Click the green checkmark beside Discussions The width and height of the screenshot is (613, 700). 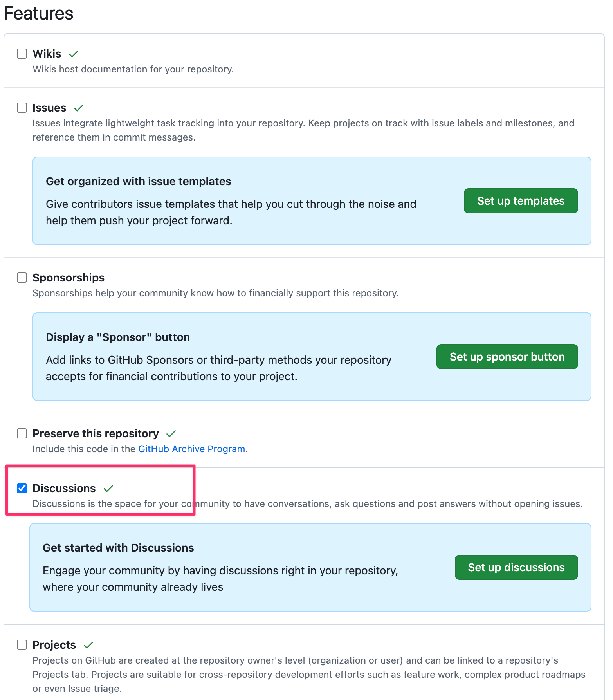point(108,488)
